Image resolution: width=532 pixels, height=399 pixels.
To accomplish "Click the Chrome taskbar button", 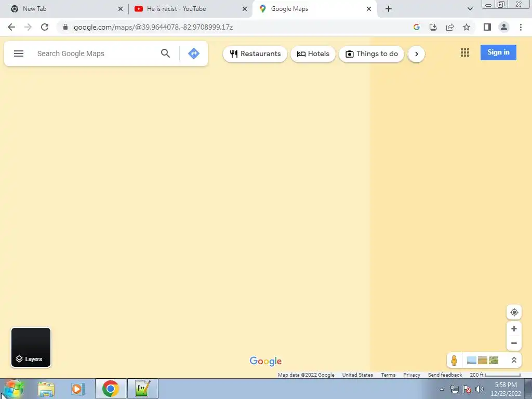I will 111,389.
